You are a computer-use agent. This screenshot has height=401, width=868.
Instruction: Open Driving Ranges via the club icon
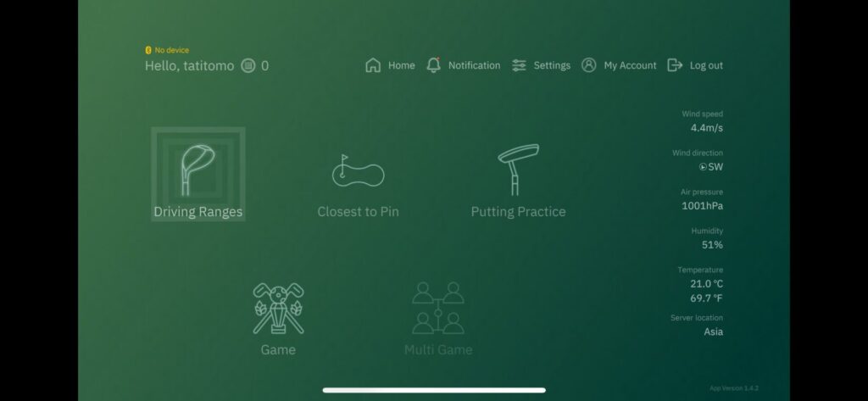(198, 170)
